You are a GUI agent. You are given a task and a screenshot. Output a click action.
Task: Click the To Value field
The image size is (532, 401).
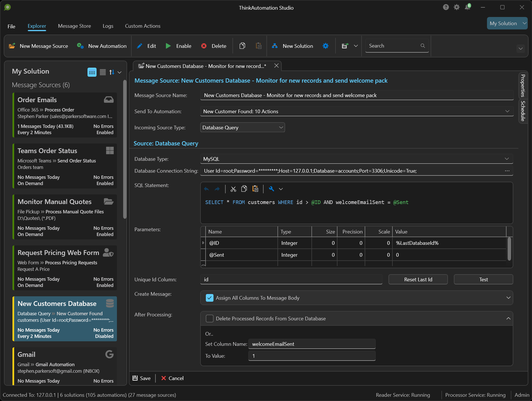(x=312, y=356)
